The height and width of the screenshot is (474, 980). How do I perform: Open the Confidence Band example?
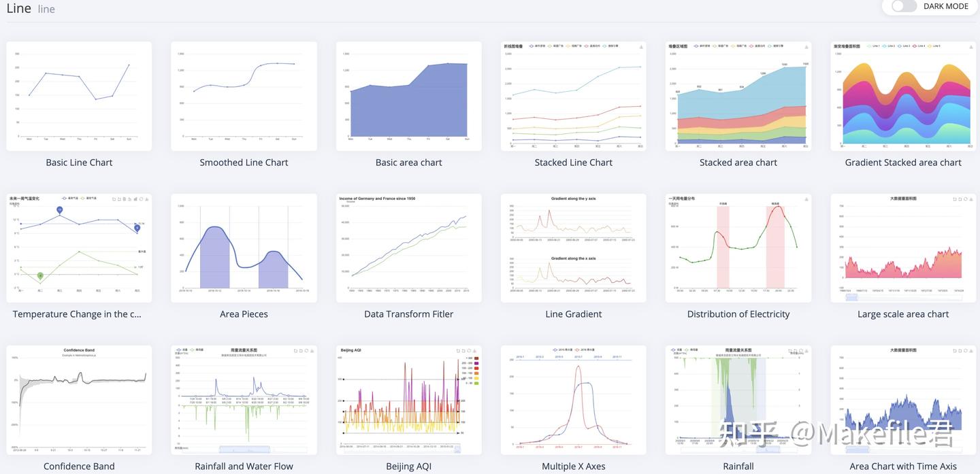tap(79, 400)
